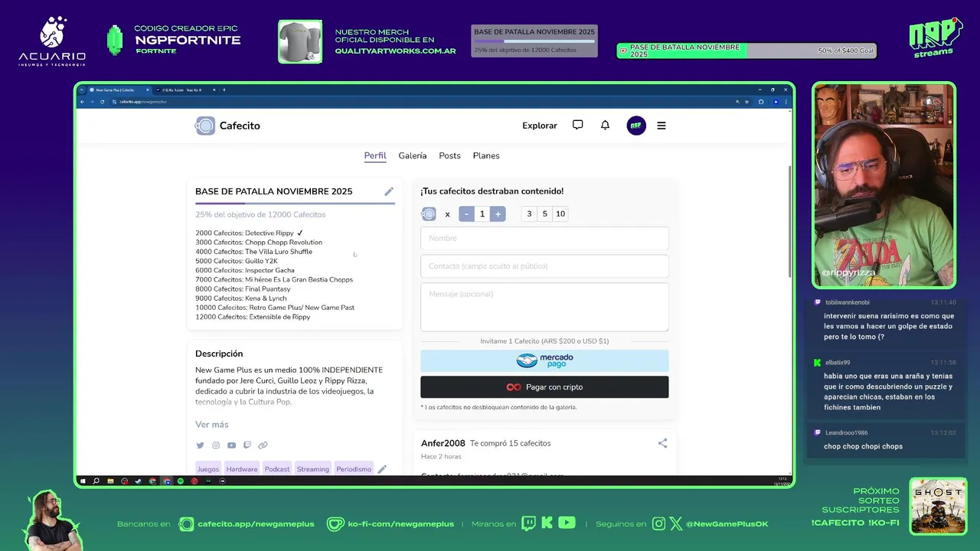Switch to the Galería tab
This screenshot has height=551, width=980.
[413, 155]
